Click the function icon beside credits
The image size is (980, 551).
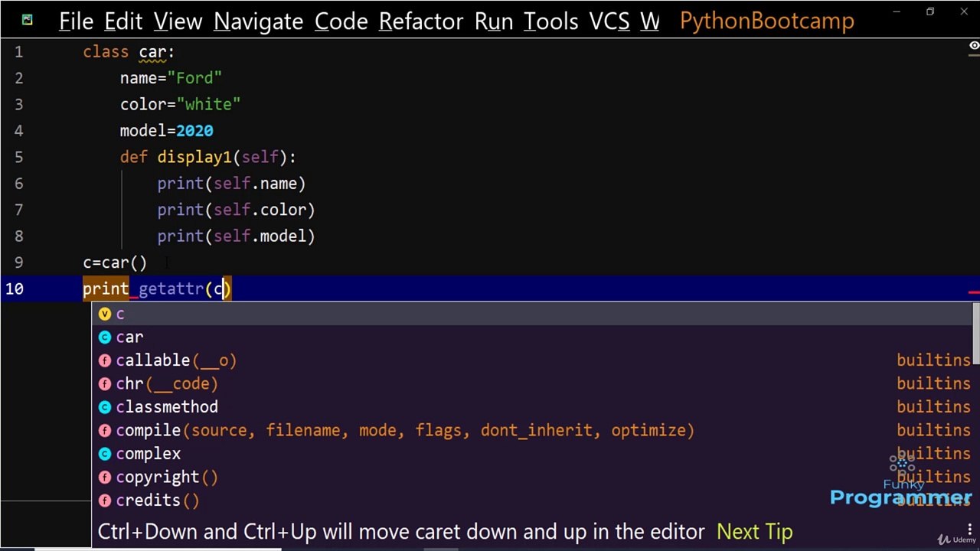point(105,500)
